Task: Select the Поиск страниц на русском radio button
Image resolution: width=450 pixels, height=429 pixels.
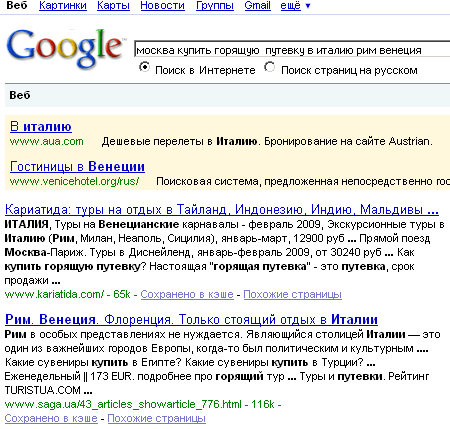Action: click(x=269, y=67)
